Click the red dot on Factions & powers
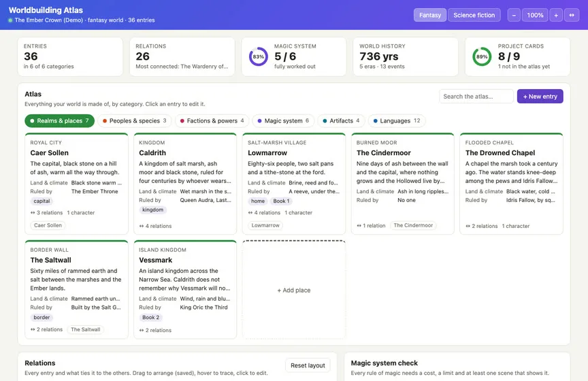Image resolution: width=588 pixels, height=381 pixels. point(182,120)
